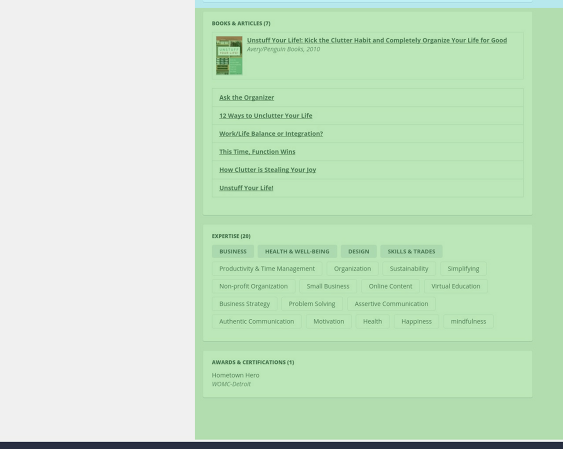Click the mindfulness expertise tag
Viewport: 563px width, 449px height.
point(468,321)
